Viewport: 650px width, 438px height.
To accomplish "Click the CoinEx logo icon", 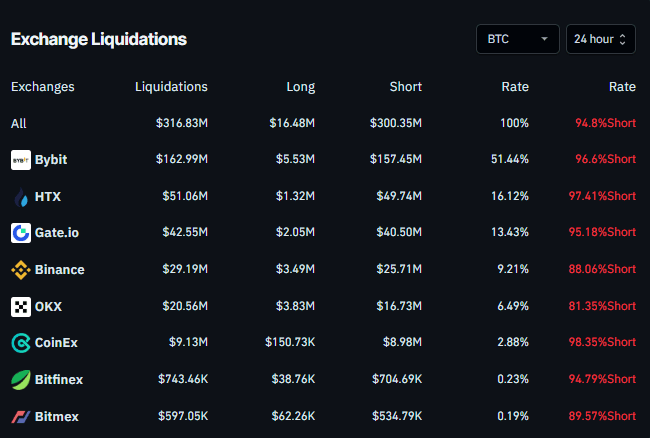I will click(x=21, y=343).
